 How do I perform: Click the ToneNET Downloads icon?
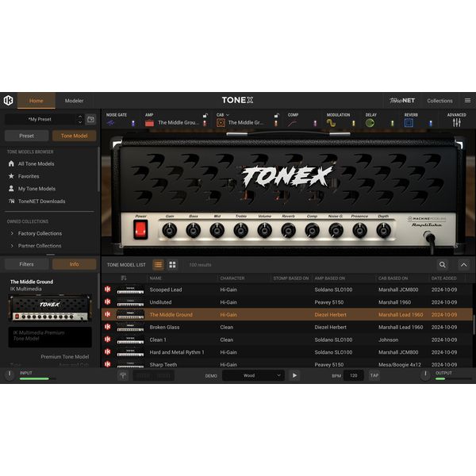tap(11, 201)
